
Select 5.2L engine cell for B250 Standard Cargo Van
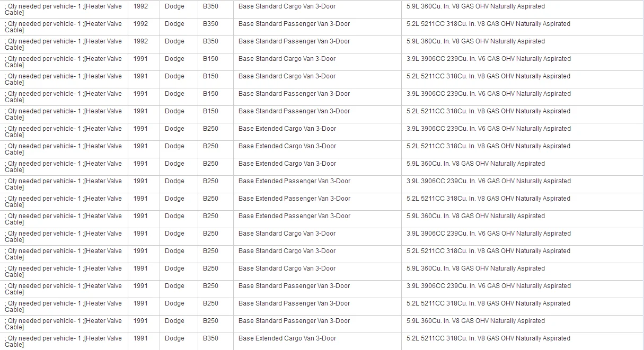522,254
